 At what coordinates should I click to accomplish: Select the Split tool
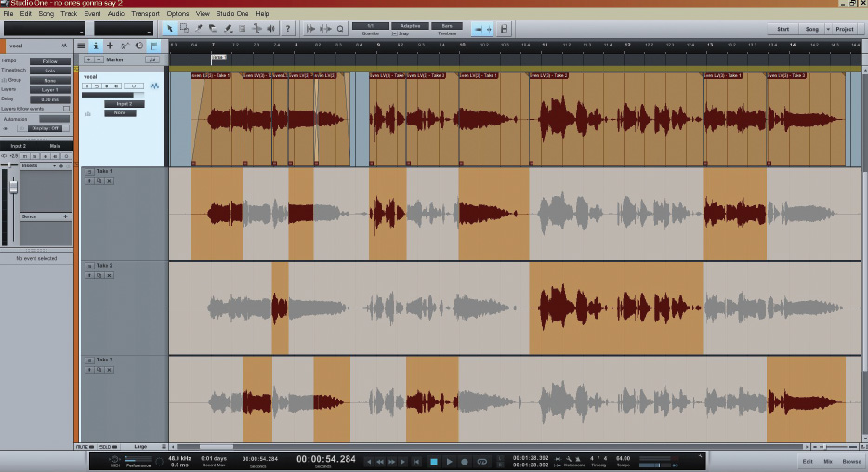[x=198, y=29]
